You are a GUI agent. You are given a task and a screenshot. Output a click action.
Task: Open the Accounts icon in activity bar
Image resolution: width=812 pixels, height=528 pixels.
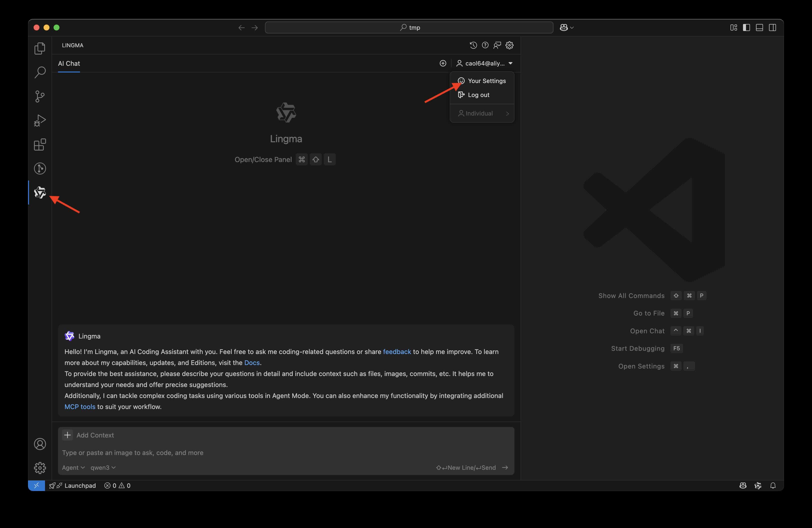click(x=40, y=444)
